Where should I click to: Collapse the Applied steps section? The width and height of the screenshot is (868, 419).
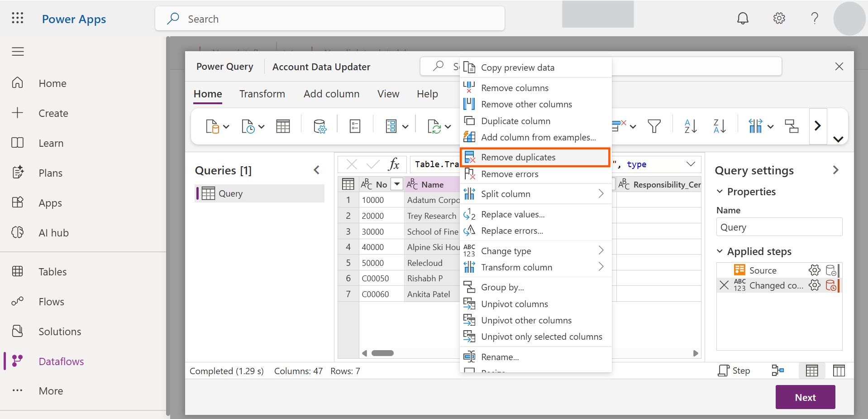[720, 251]
